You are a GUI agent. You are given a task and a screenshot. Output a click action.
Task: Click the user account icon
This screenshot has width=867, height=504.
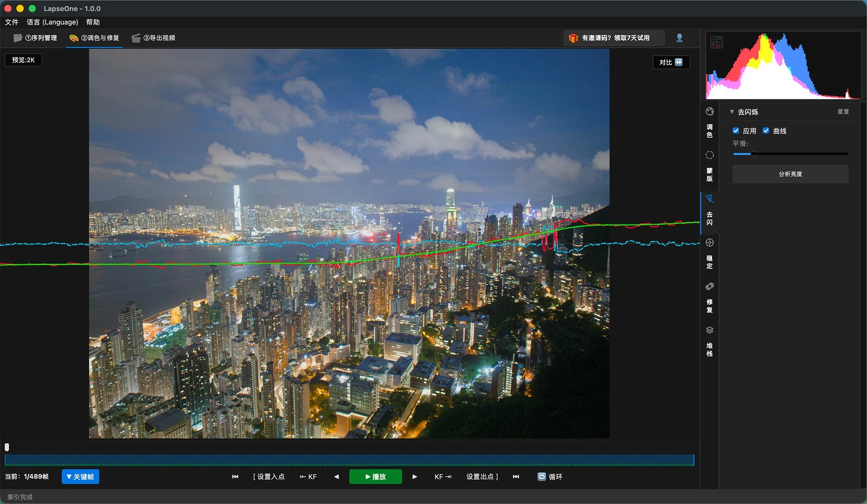[x=679, y=38]
